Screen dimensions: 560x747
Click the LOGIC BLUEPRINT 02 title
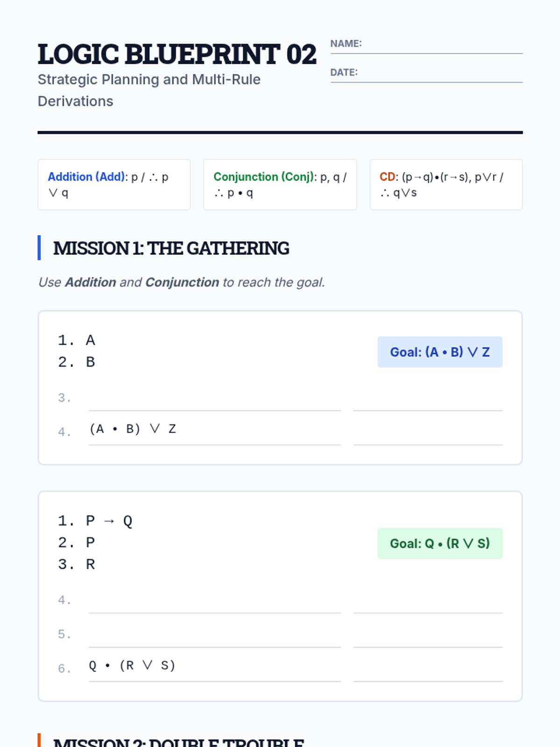pyautogui.click(x=177, y=55)
